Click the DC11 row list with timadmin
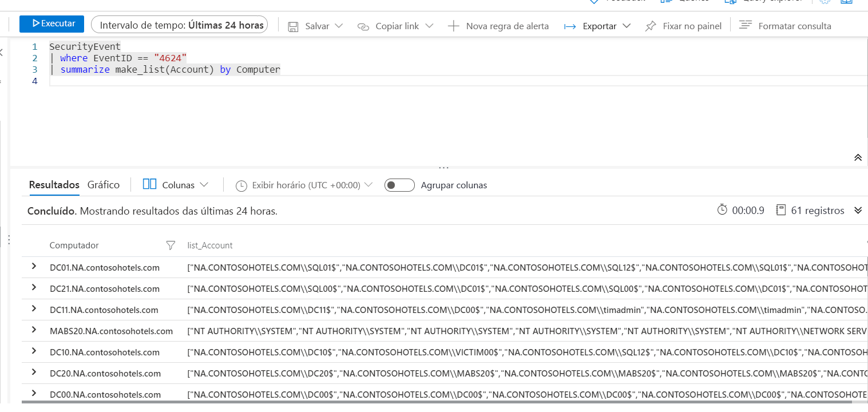This screenshot has height=412, width=868. point(528,310)
